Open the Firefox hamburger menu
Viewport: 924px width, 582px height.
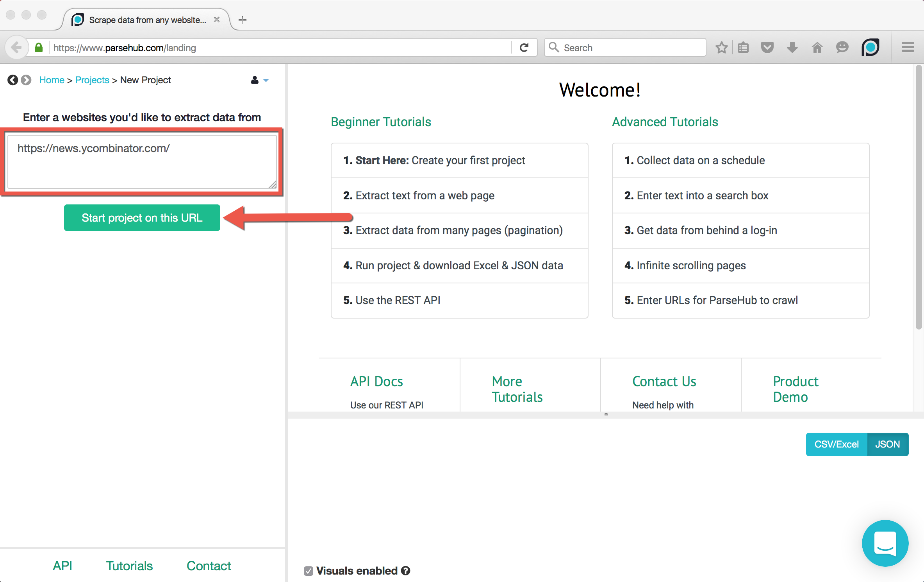[x=908, y=47]
